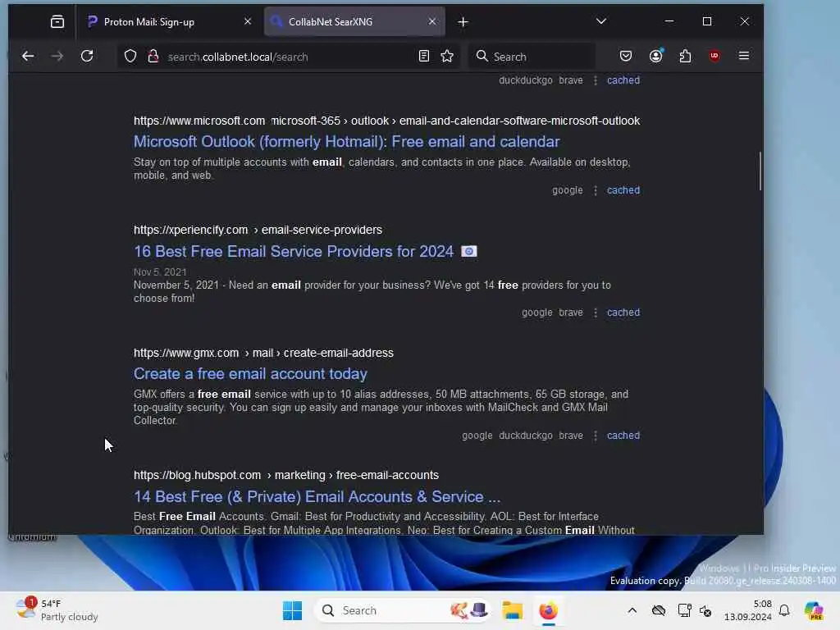Expand more options dots on xperiencify result
The image size is (840, 630).
(x=596, y=313)
